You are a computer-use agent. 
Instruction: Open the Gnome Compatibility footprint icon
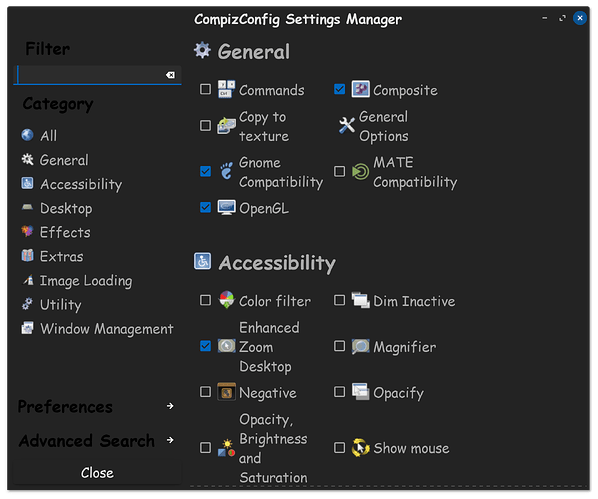click(227, 171)
